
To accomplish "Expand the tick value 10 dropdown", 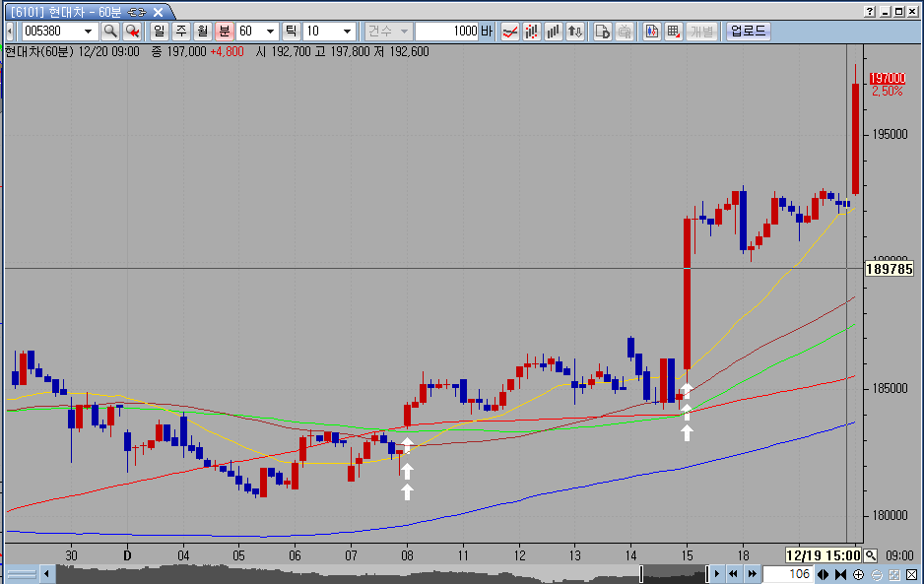I will click(347, 31).
